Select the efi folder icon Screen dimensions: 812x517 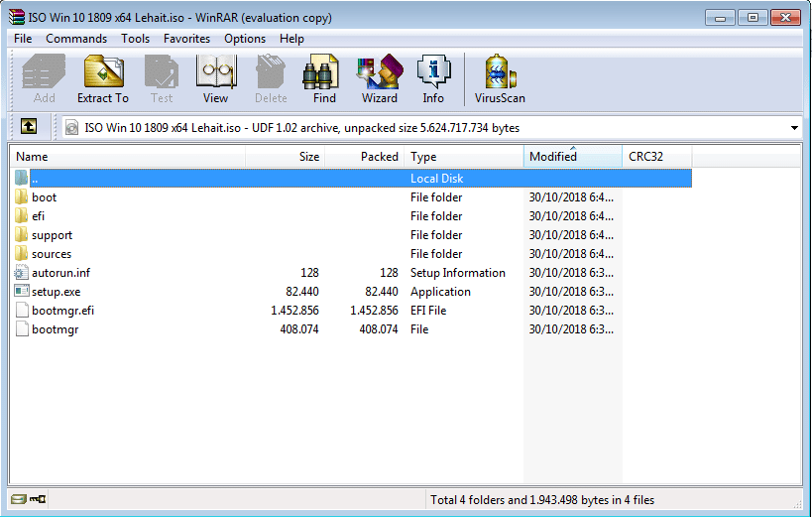point(21,215)
